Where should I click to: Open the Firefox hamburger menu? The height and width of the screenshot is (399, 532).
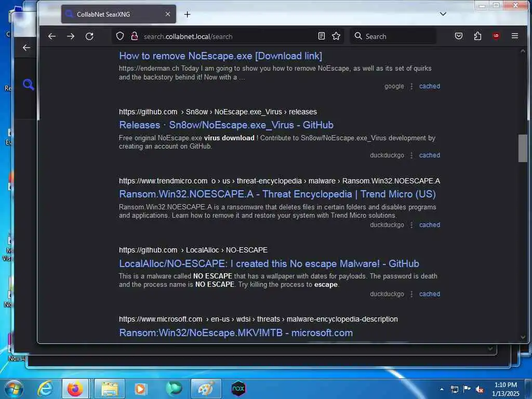[515, 36]
